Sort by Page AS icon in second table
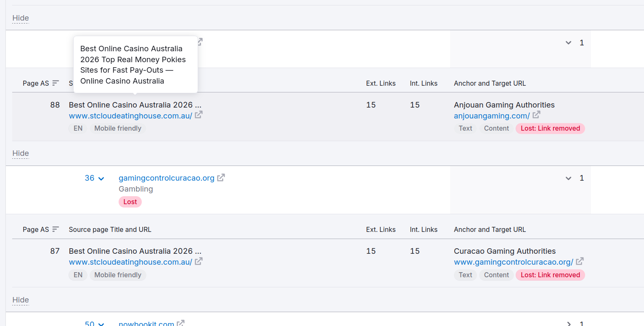The image size is (644, 326). pyautogui.click(x=56, y=229)
